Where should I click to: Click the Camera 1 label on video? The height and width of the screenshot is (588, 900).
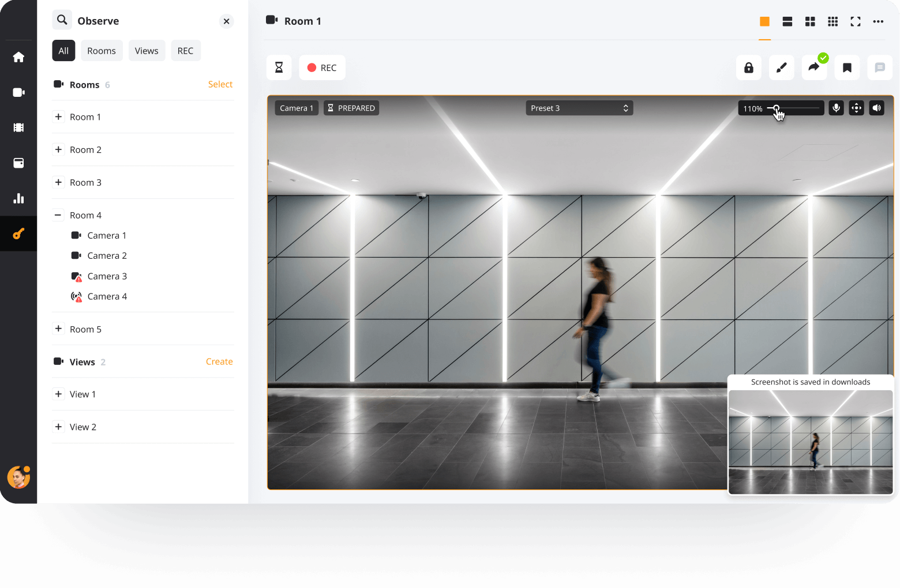click(297, 108)
